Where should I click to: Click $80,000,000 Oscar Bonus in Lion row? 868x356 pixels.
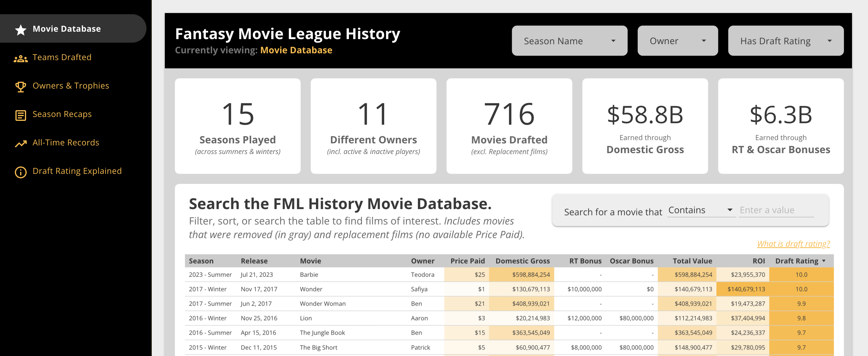(636, 318)
